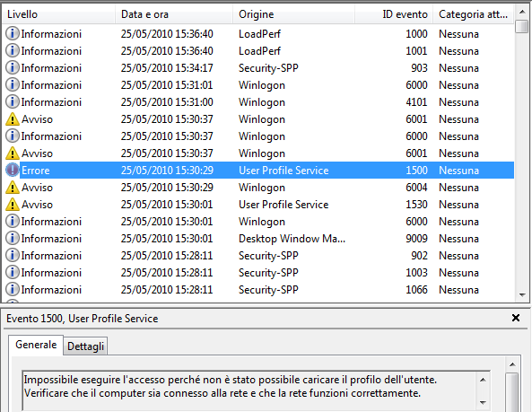The height and width of the screenshot is (412, 532).
Task: Click the warning icon on Winlogon 6004 row
Action: (13, 188)
